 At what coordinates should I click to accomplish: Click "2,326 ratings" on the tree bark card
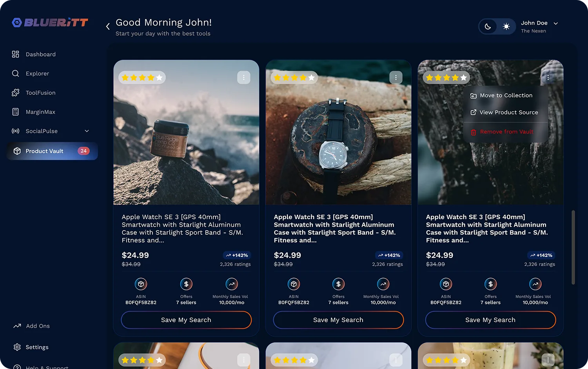coord(539,264)
